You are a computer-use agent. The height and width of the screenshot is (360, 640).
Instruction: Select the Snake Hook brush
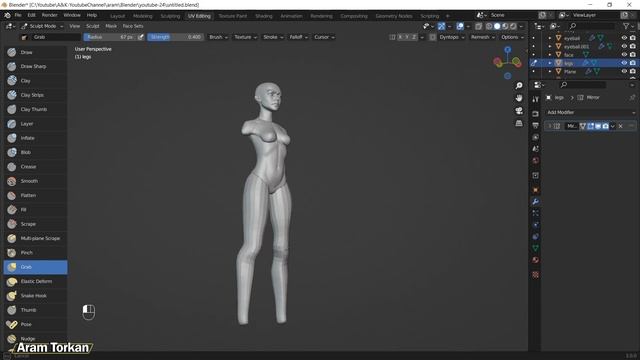35,296
